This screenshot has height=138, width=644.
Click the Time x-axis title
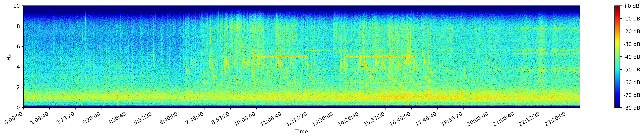301,132
